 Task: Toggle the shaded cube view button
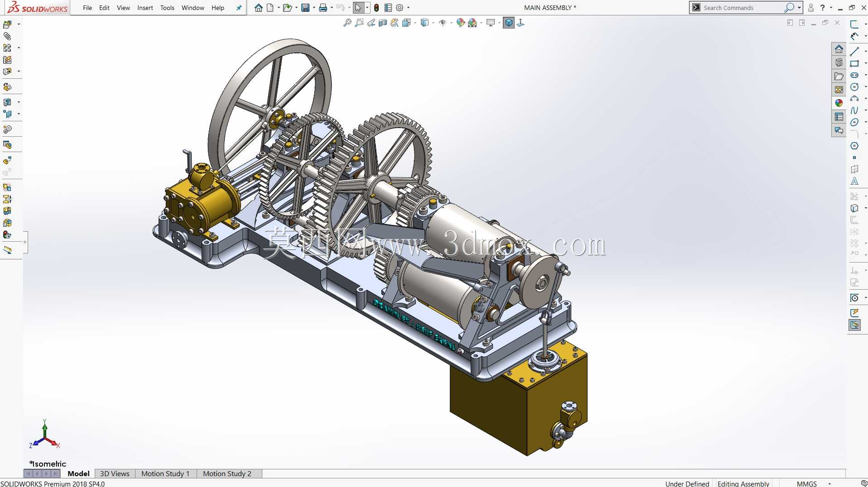pos(509,23)
